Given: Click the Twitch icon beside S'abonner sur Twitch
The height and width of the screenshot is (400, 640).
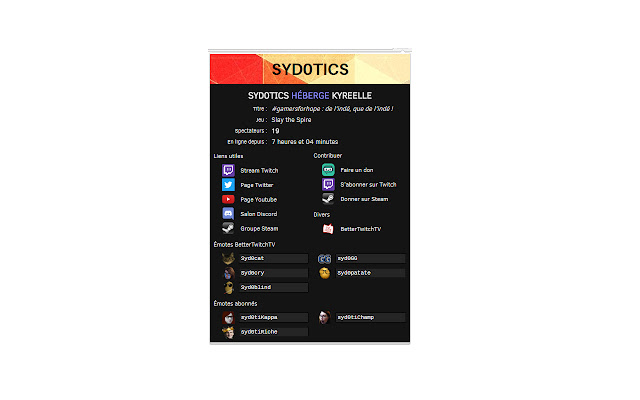Looking at the screenshot, I should [x=328, y=184].
